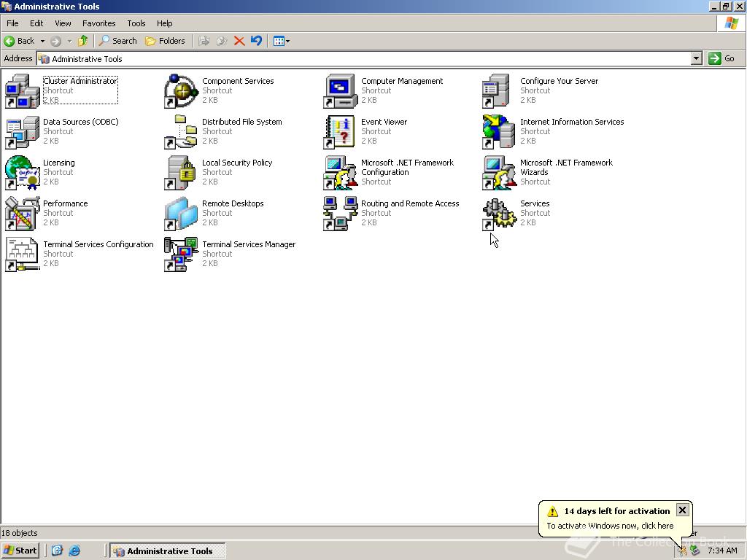Select Microsoft .NET Framework Wizards icon

coord(499,173)
